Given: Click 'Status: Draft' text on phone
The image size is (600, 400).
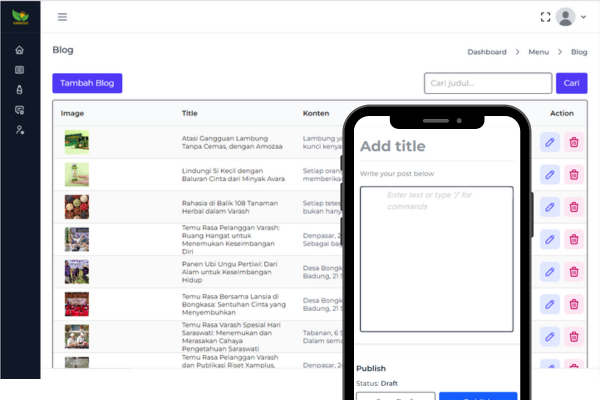Looking at the screenshot, I should click(377, 383).
